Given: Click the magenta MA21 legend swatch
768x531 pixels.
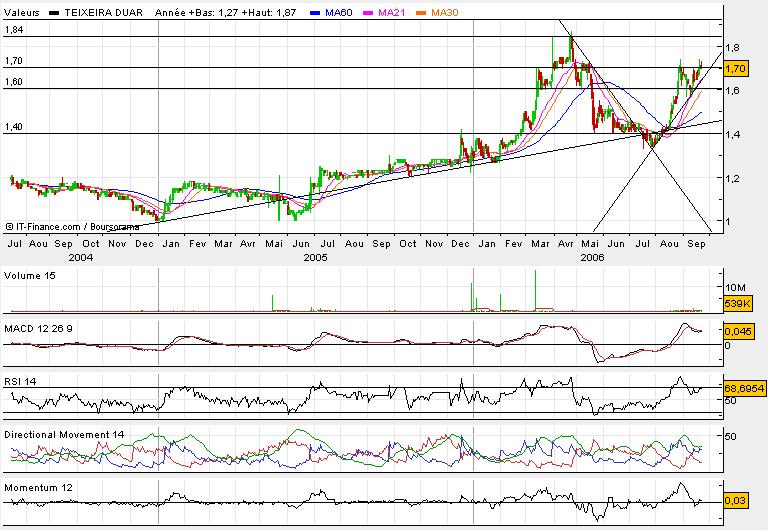Looking at the screenshot, I should pyautogui.click(x=368, y=13).
